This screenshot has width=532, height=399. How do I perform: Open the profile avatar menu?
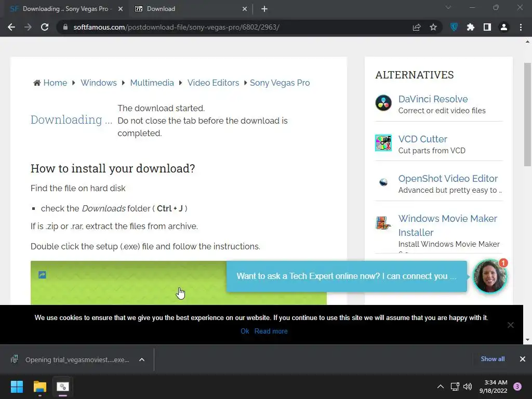click(504, 27)
